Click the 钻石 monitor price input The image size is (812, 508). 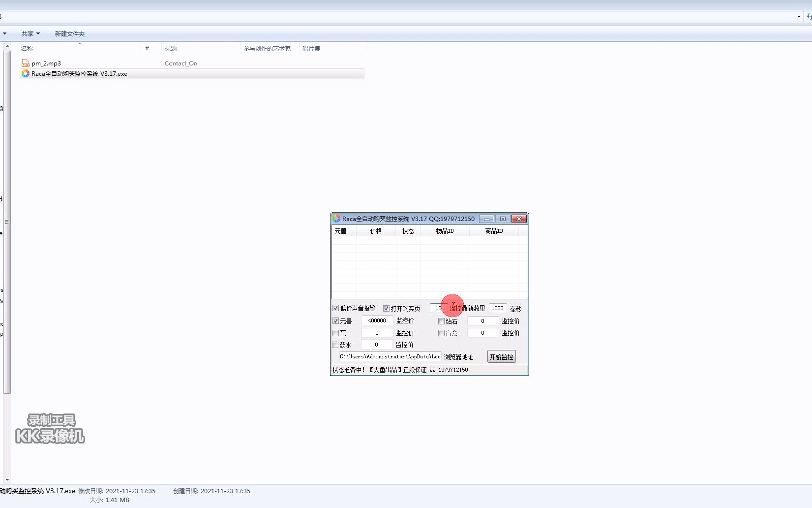click(482, 321)
